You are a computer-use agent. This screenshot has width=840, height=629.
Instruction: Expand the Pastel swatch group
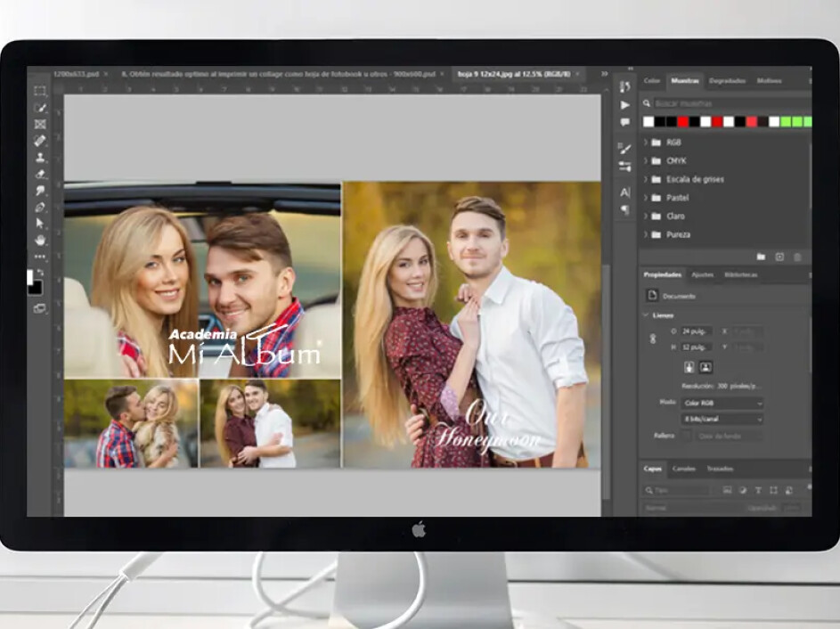(646, 198)
